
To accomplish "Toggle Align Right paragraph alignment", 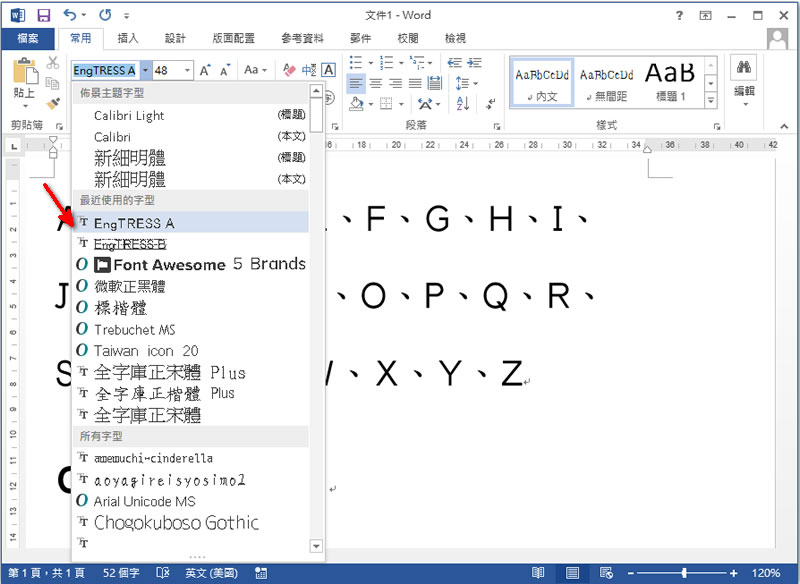I will tap(395, 83).
